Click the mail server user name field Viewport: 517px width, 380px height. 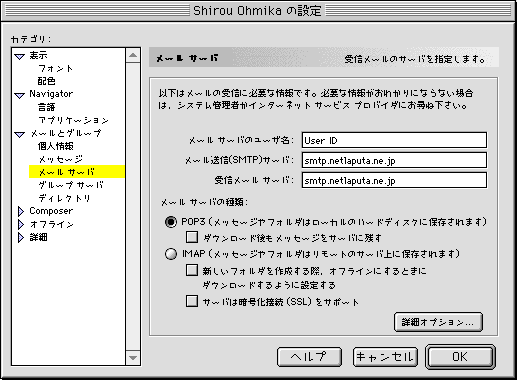[394, 140]
